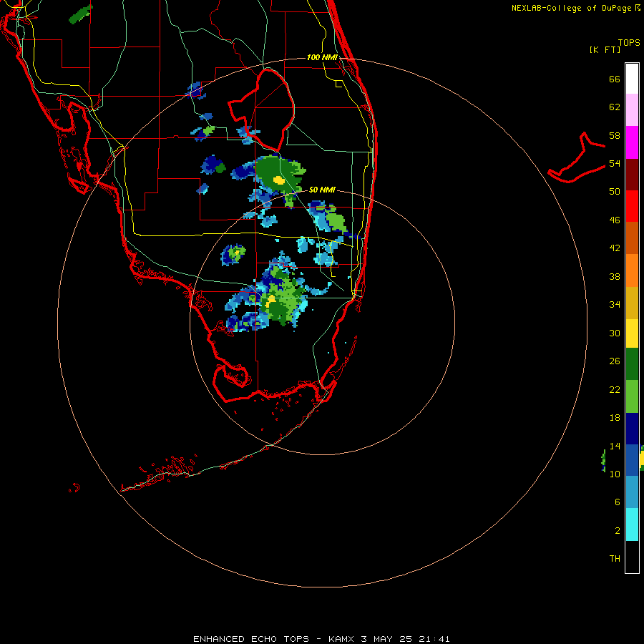Click the light pink legend swatch
Image resolution: width=644 pixels, height=644 pixels.
(x=632, y=110)
